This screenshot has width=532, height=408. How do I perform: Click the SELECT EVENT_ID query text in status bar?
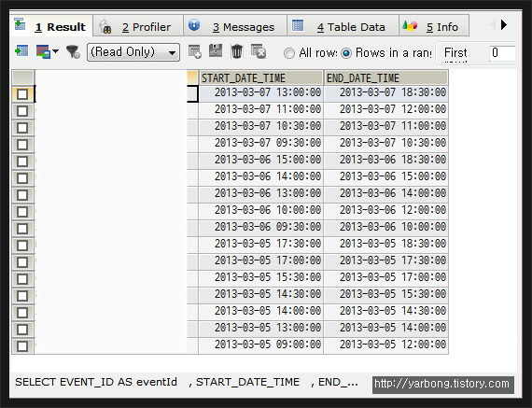tap(187, 382)
